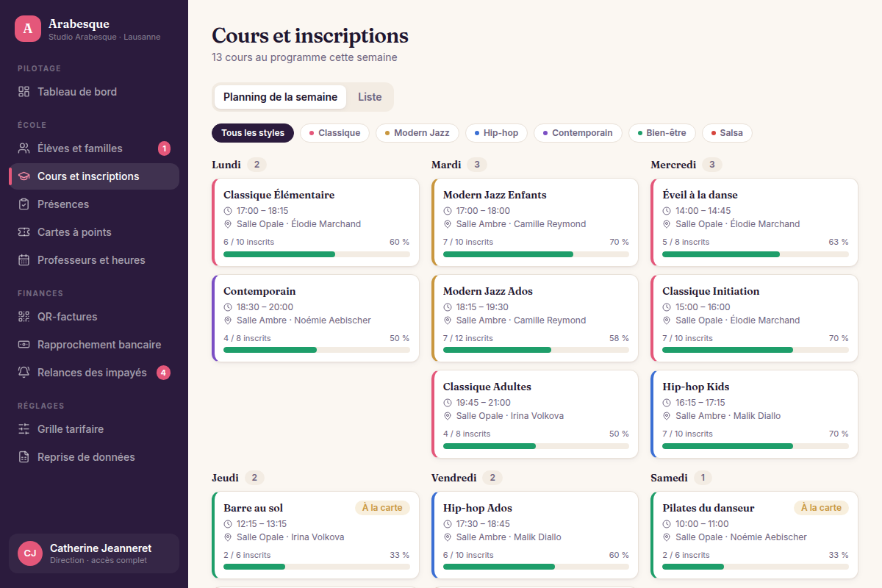The width and height of the screenshot is (882, 588).
Task: Click the Arabesque logo badge
Action: pos(28,29)
